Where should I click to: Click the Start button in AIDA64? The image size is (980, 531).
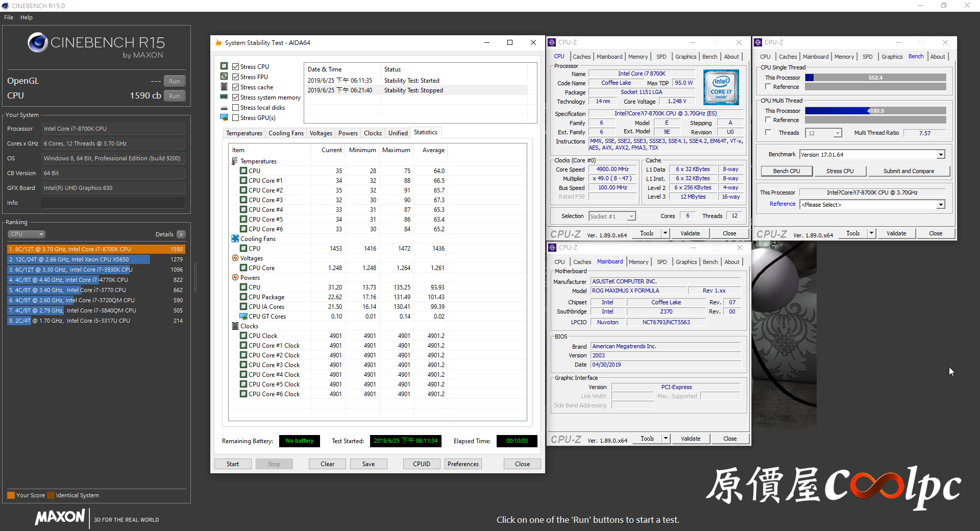coord(233,464)
